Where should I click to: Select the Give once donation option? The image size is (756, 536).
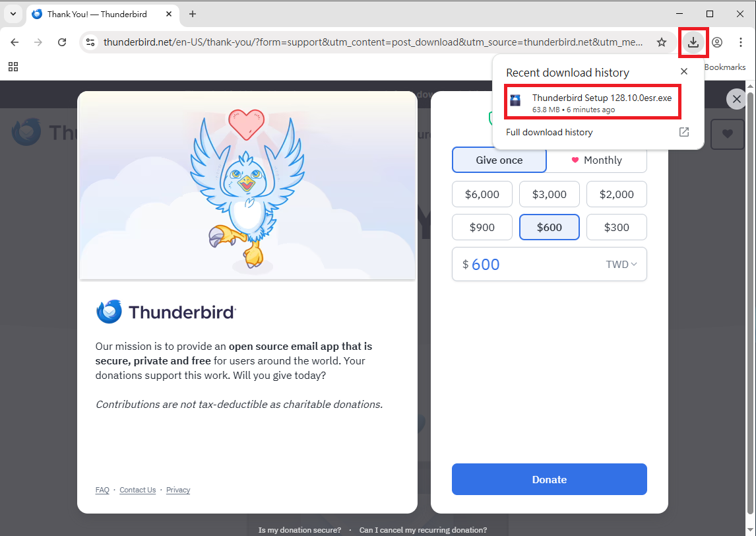pos(499,160)
